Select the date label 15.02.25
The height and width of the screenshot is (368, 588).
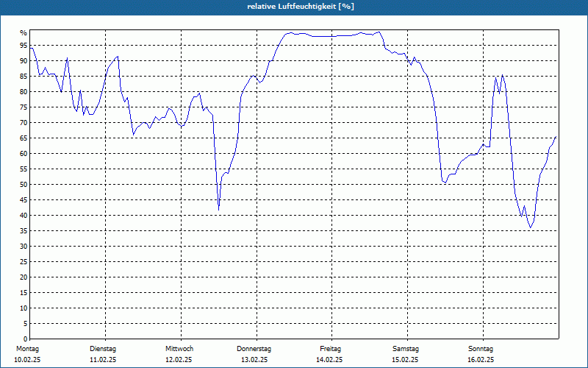coord(405,360)
